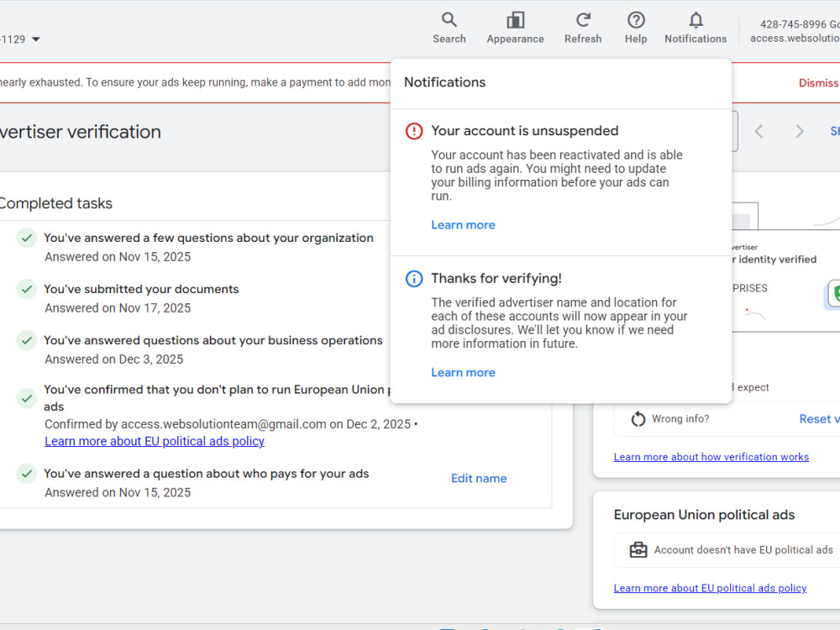Click the briefcase icon for EU political ads
This screenshot has width=840, height=630.
pyautogui.click(x=638, y=549)
